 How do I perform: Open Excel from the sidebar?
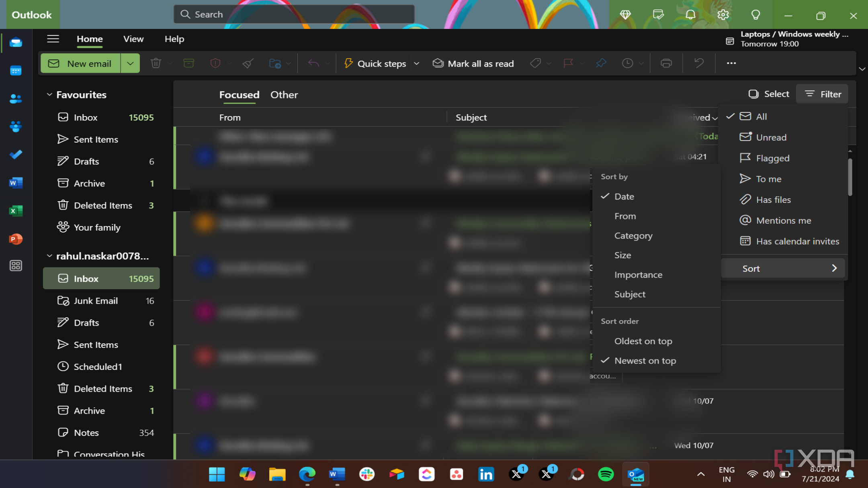click(x=16, y=211)
